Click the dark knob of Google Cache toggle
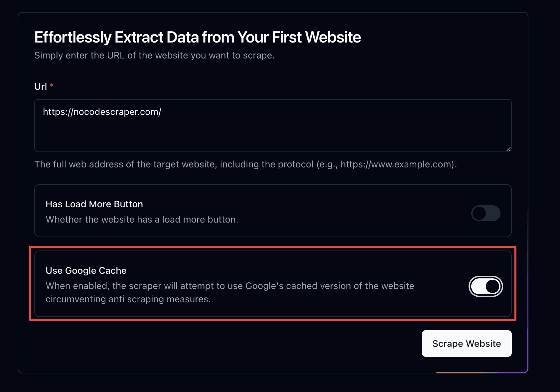This screenshot has height=392, width=560. [492, 286]
